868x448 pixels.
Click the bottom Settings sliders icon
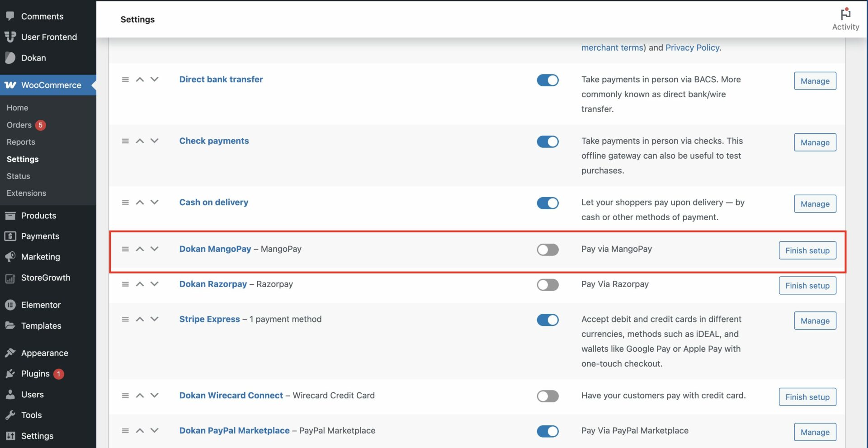[10, 436]
